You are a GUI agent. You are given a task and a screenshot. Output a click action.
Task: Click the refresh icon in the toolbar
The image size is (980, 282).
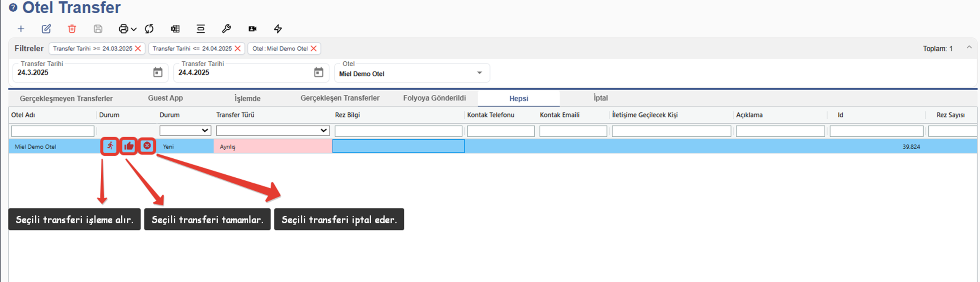coord(149,29)
